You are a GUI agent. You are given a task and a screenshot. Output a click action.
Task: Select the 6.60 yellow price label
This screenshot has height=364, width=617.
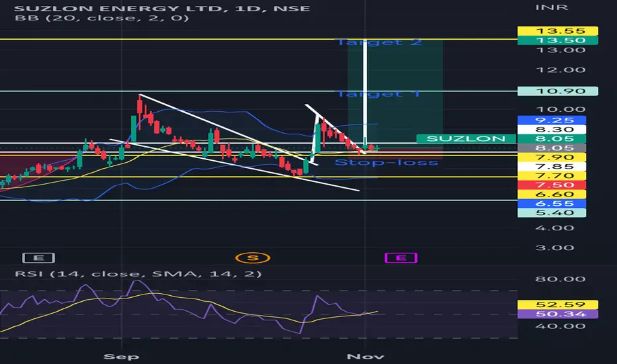(551, 194)
